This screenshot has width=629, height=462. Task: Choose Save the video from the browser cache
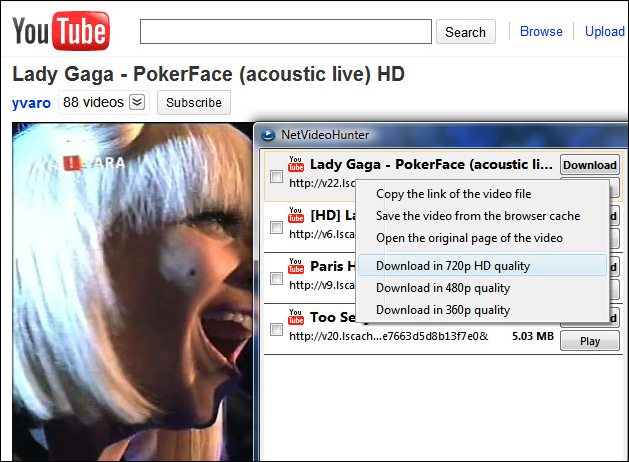[478, 216]
